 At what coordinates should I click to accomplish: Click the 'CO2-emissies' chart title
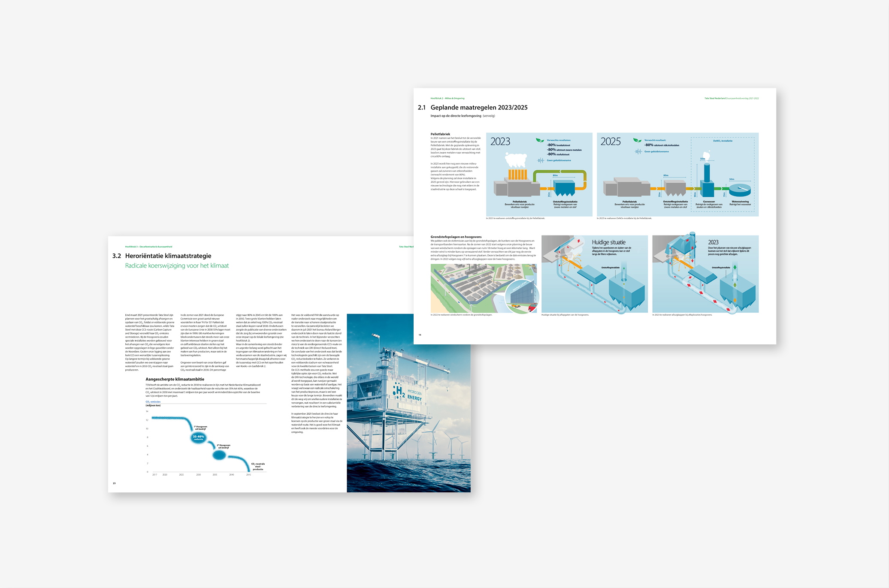153,402
